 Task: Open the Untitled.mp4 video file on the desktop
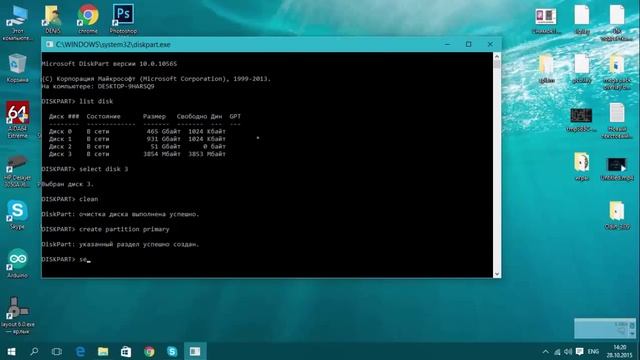(x=617, y=169)
